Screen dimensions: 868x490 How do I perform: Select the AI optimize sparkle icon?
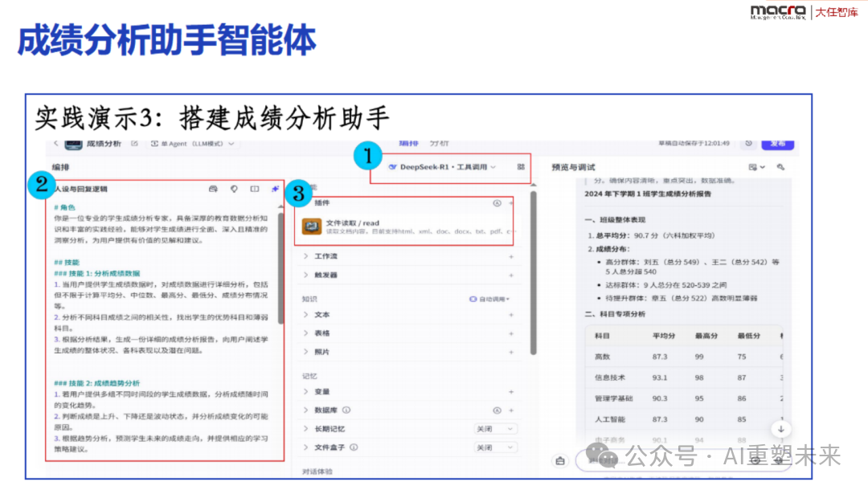point(274,188)
